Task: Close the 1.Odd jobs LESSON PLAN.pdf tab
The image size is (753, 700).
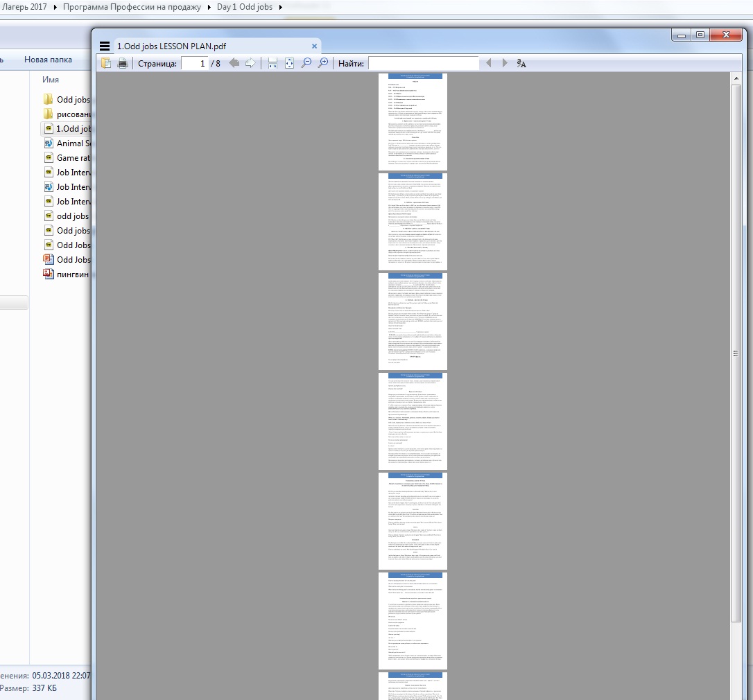Action: pyautogui.click(x=314, y=46)
